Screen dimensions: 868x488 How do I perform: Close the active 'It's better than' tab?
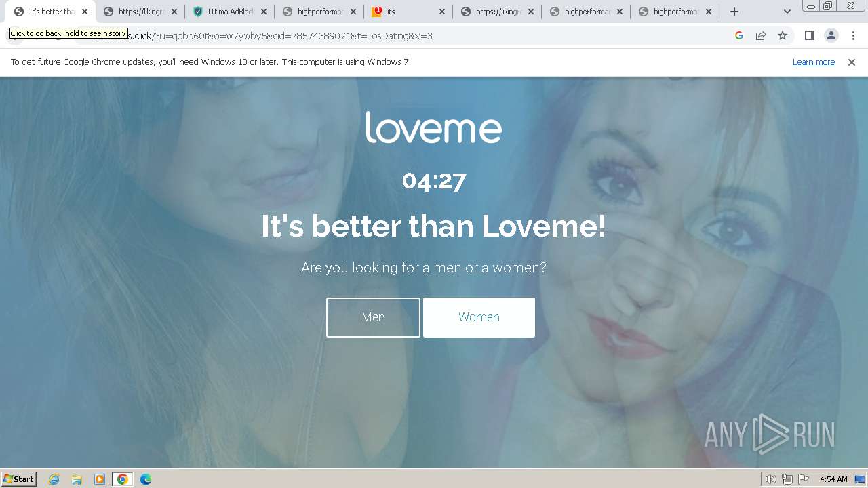(85, 12)
